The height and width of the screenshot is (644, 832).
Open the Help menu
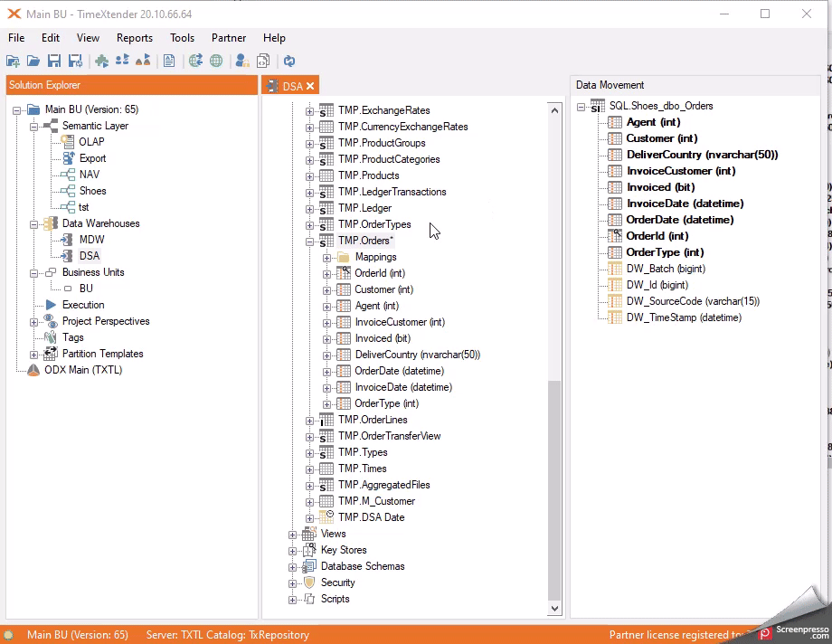pos(274,38)
